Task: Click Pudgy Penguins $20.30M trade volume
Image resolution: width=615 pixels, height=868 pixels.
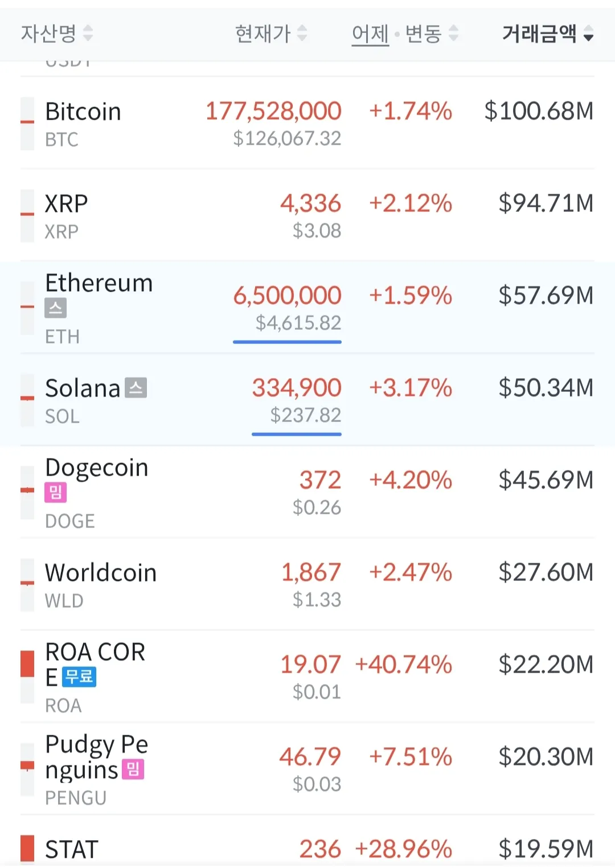Action: pyautogui.click(x=546, y=757)
